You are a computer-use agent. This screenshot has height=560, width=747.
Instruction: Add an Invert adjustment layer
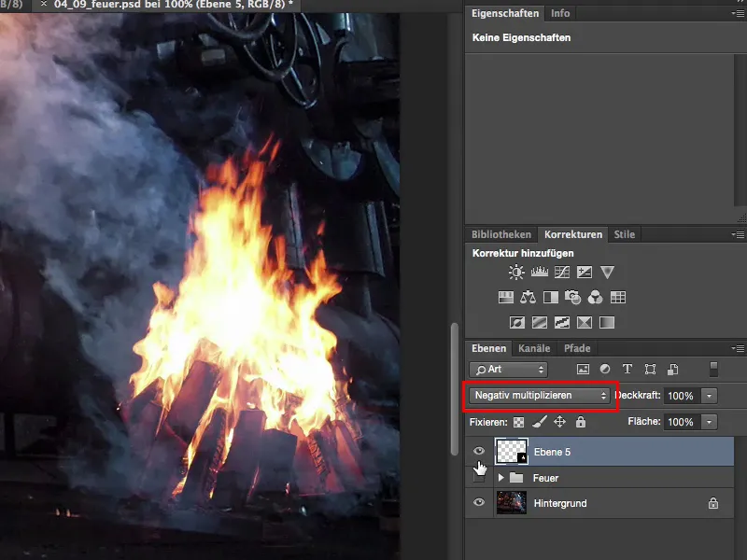point(517,323)
